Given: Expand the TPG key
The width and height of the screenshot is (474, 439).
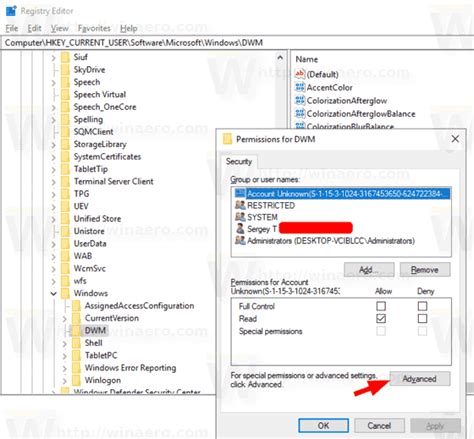Looking at the screenshot, I should point(53,194).
